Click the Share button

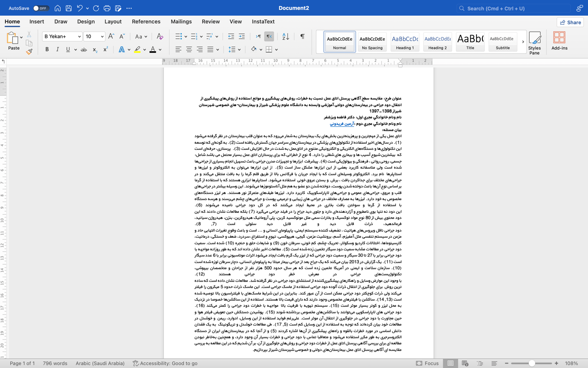pos(570,22)
